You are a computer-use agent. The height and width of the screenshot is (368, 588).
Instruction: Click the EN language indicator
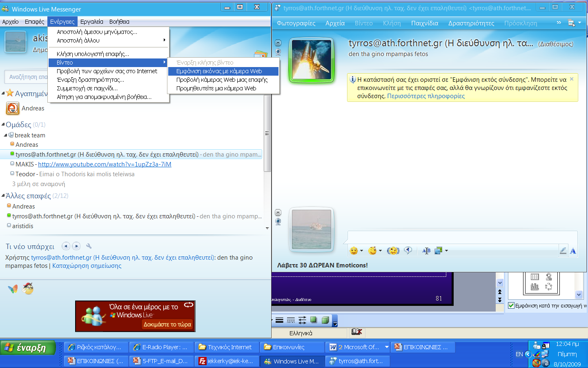[519, 354]
